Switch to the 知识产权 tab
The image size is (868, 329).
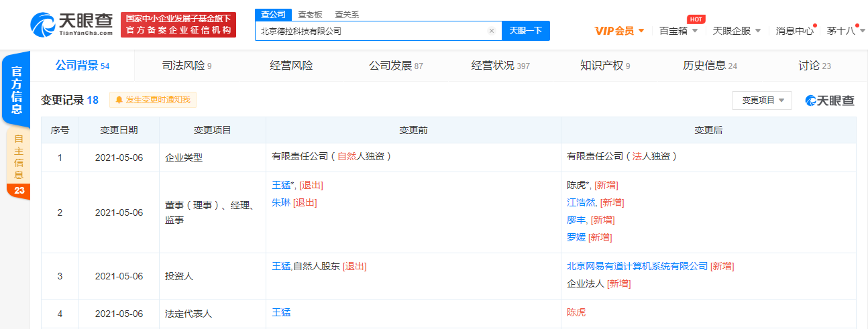[605, 66]
